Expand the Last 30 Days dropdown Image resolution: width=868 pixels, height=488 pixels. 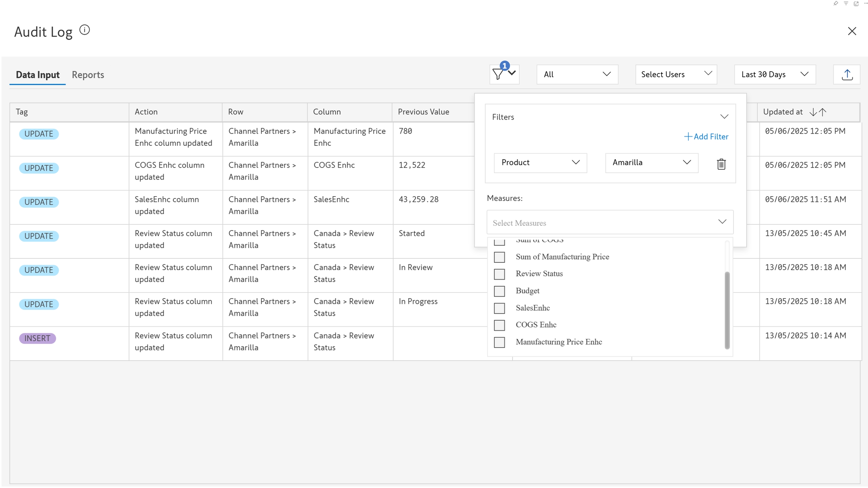775,74
